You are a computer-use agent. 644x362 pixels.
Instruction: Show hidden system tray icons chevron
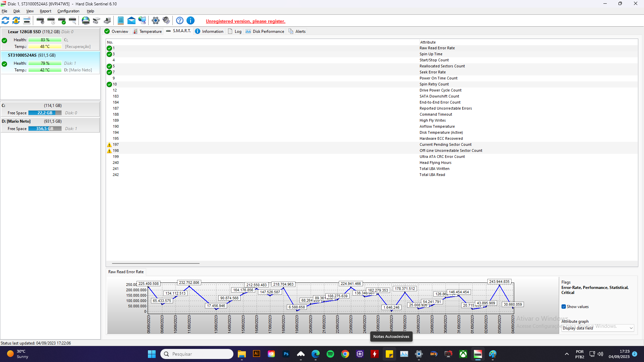pos(567,354)
